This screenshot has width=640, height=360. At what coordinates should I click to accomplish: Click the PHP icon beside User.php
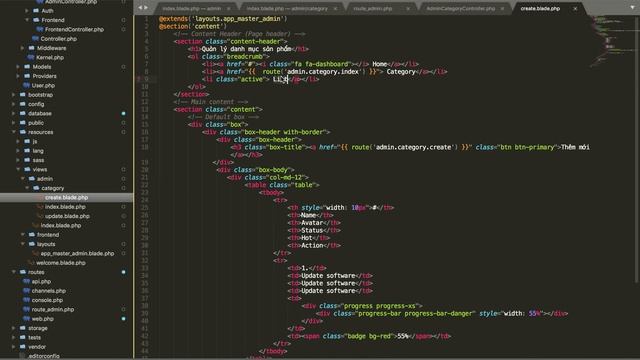(27, 85)
